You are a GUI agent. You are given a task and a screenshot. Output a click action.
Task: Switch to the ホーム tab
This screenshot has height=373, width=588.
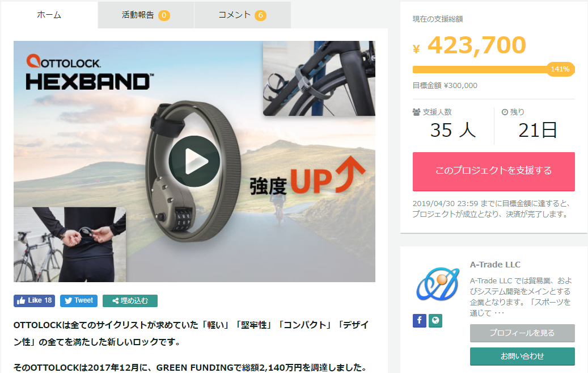coord(49,15)
